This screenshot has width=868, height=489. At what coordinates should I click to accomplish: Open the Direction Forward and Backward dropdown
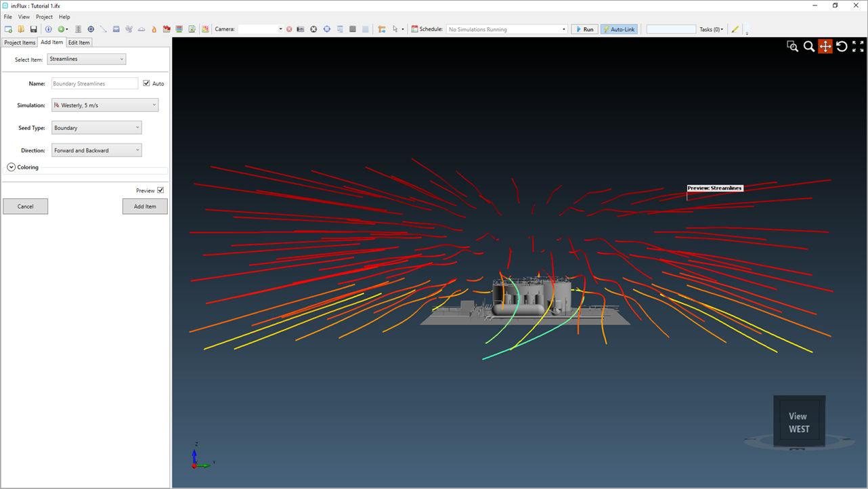click(x=97, y=150)
